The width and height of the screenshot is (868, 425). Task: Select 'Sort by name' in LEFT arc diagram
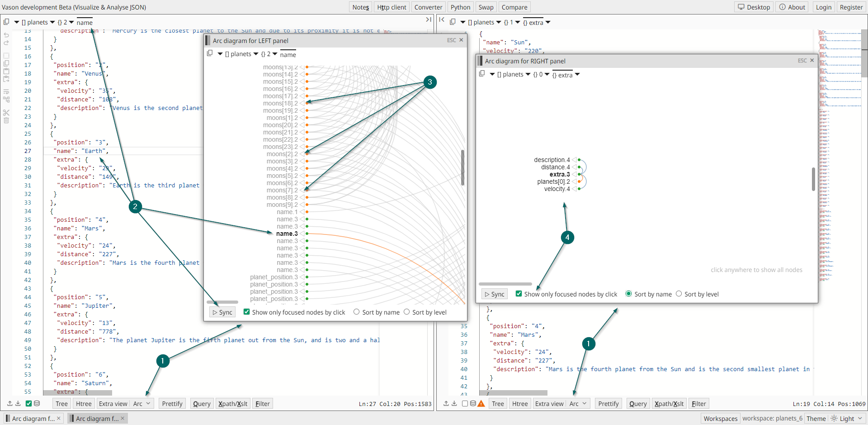pyautogui.click(x=357, y=312)
